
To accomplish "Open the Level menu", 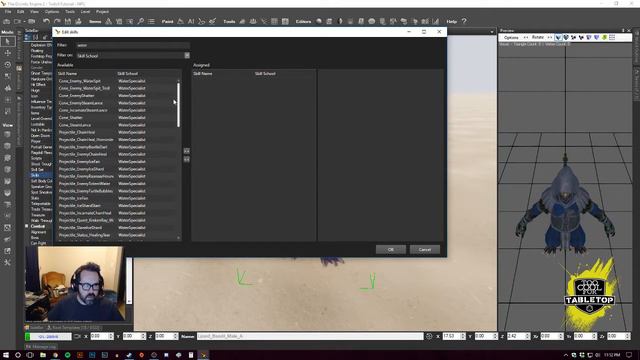I will [85, 12].
